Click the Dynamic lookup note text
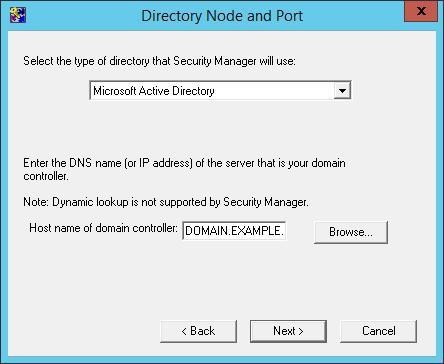Screen dimensions: 444x364 [166, 202]
